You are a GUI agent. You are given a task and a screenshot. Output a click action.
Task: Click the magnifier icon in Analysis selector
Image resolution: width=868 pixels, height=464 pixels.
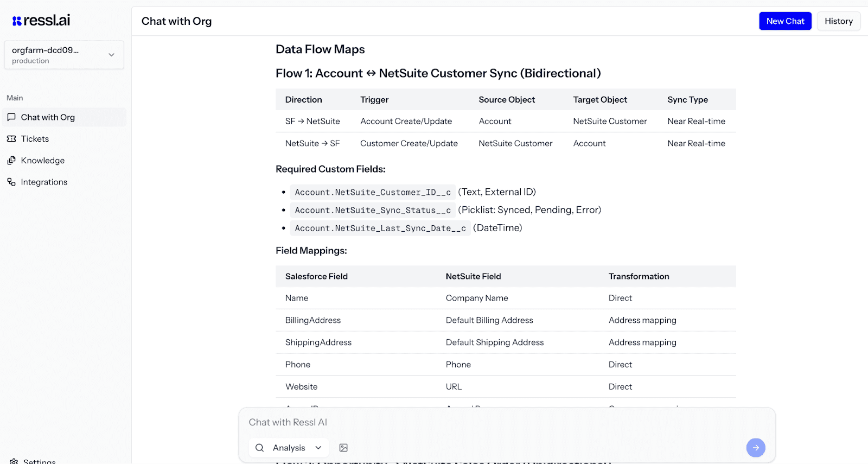[260, 448]
